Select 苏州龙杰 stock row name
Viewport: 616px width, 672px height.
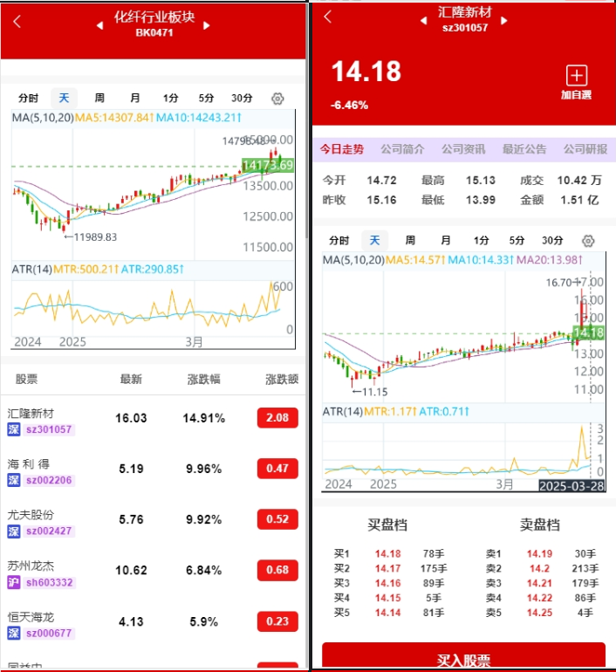pyautogui.click(x=31, y=566)
